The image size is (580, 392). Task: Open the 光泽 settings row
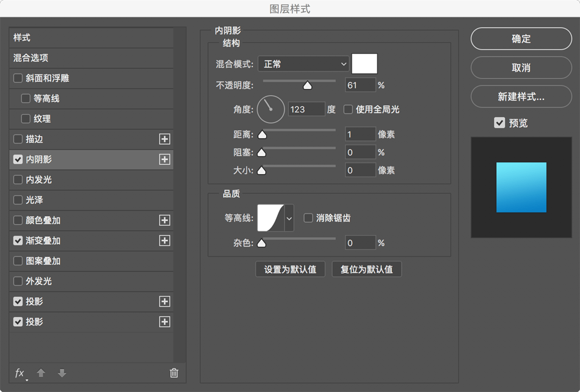coord(92,200)
